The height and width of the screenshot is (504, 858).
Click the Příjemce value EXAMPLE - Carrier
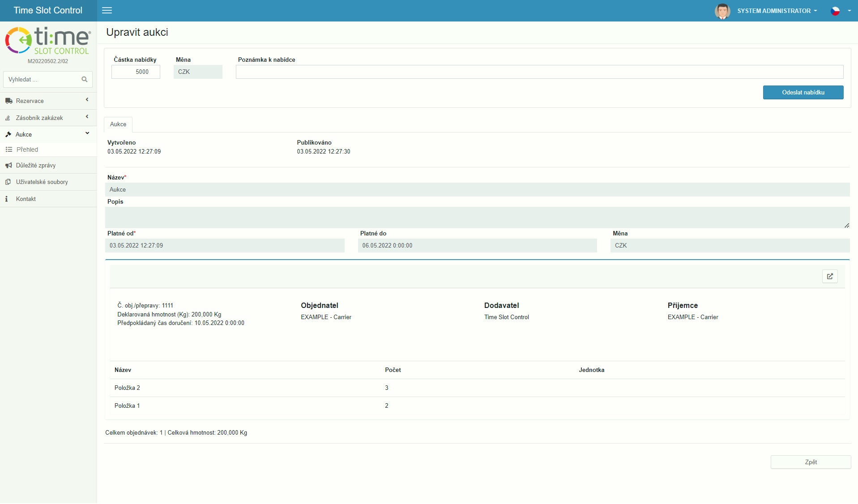click(x=693, y=317)
